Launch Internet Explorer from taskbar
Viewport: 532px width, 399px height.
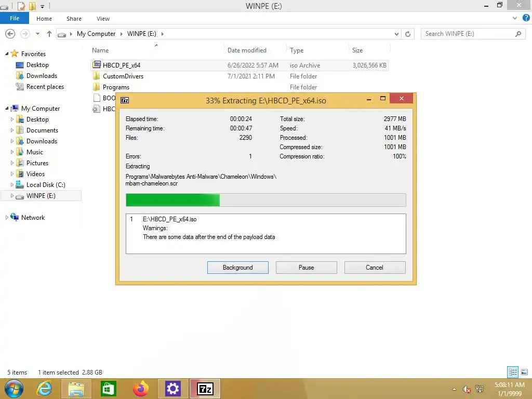pyautogui.click(x=45, y=389)
